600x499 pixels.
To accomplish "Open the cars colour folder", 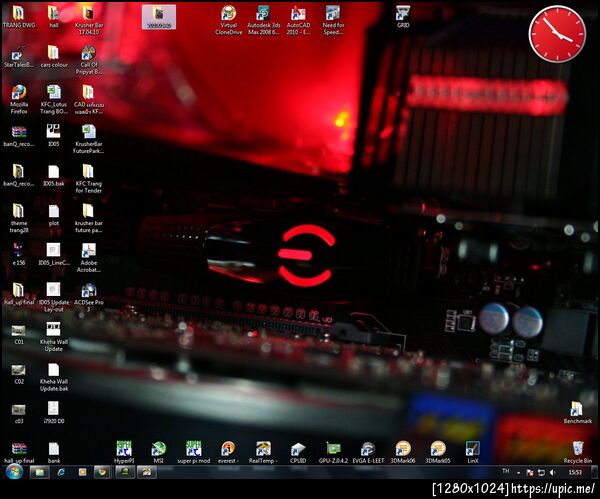I will (54, 57).
